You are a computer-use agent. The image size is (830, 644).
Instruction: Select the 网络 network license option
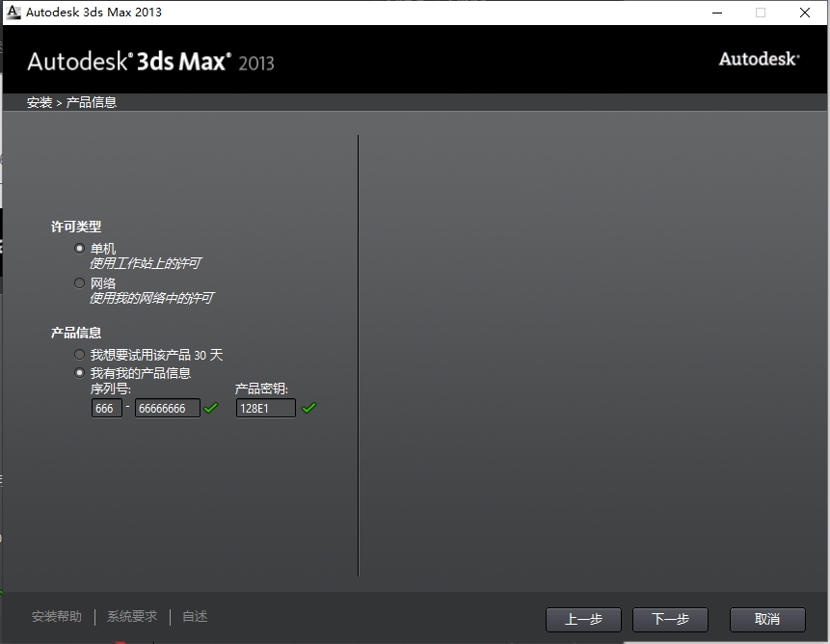click(80, 282)
